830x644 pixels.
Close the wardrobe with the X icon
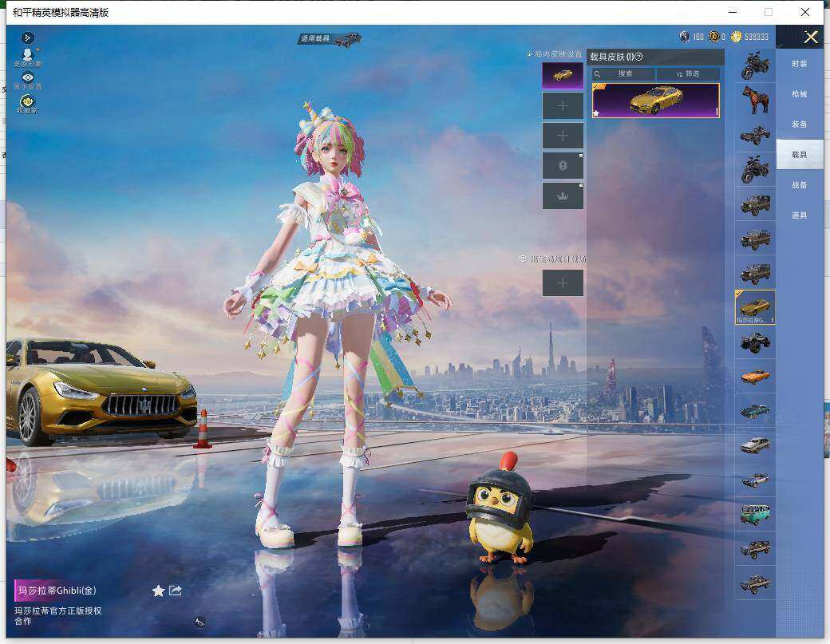811,37
